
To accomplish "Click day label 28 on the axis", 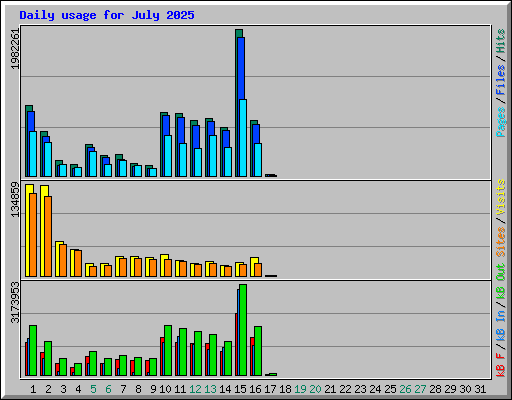I will coord(435,389).
